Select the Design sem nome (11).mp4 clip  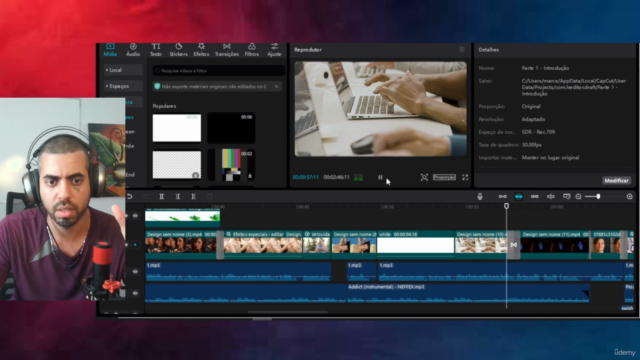555,244
